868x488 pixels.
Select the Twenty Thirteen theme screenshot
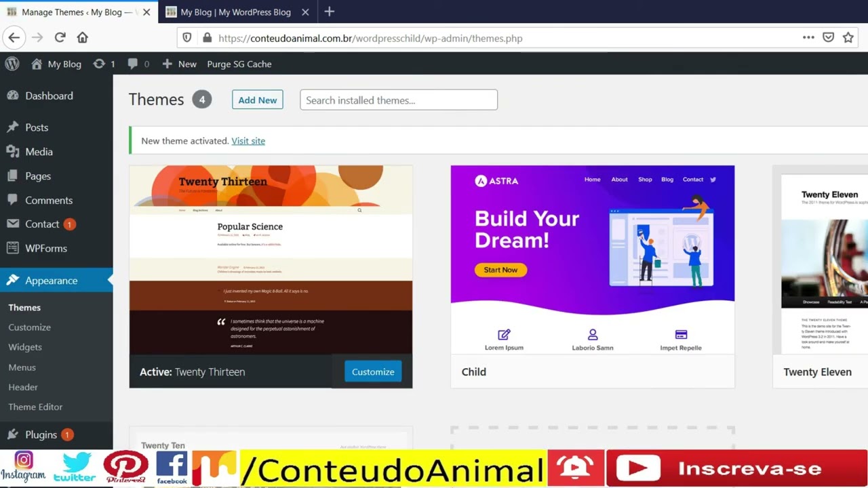(271, 260)
